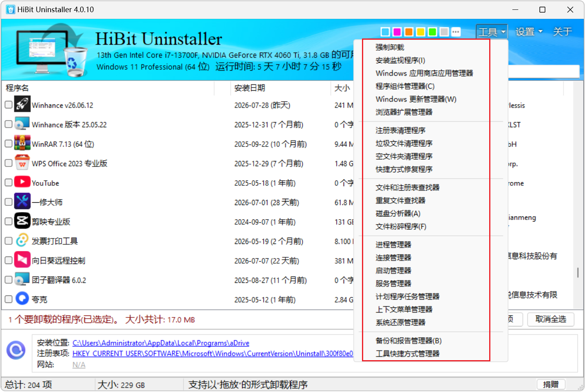
Task: Click the WinRAR 7.13 program icon
Action: tap(22, 143)
